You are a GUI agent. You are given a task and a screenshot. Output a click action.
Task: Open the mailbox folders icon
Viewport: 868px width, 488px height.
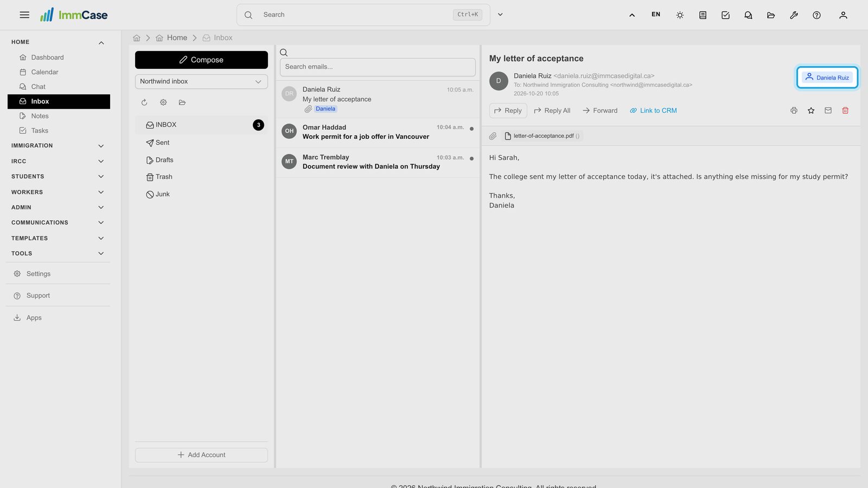(x=182, y=102)
